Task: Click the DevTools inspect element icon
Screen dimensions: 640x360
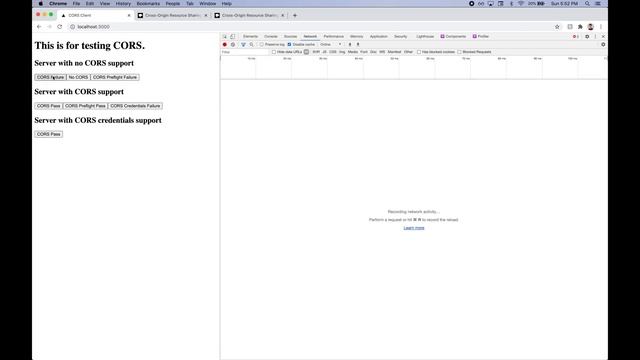Action: coord(224,36)
